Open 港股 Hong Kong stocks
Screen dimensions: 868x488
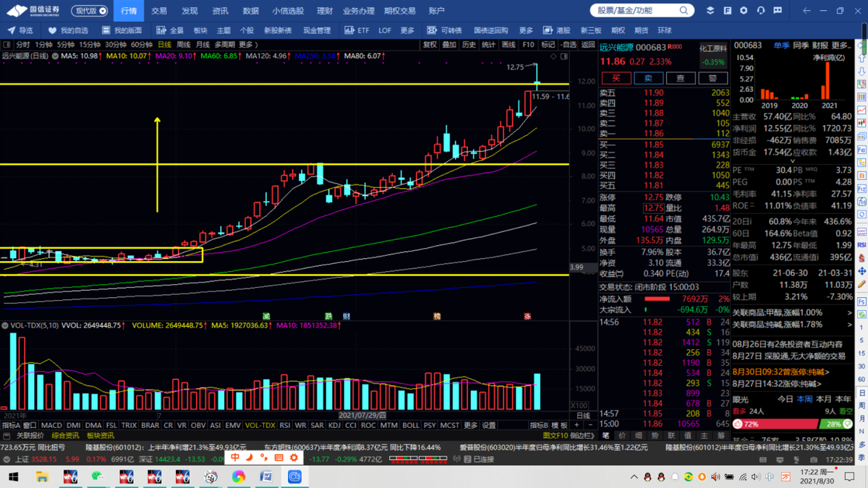pyautogui.click(x=557, y=30)
